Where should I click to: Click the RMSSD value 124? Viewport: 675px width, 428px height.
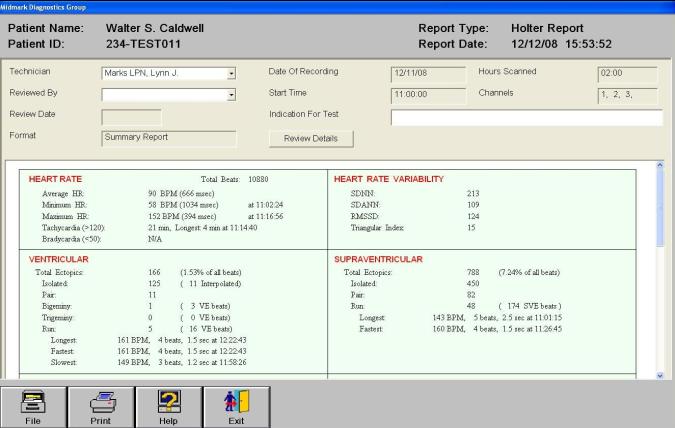473,216
